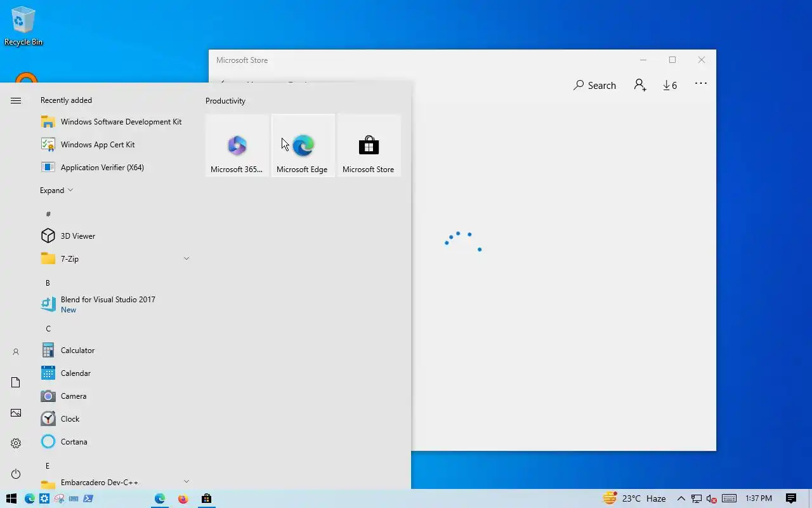
Task: Open 3D Viewer from the app list
Action: [x=115, y=236]
